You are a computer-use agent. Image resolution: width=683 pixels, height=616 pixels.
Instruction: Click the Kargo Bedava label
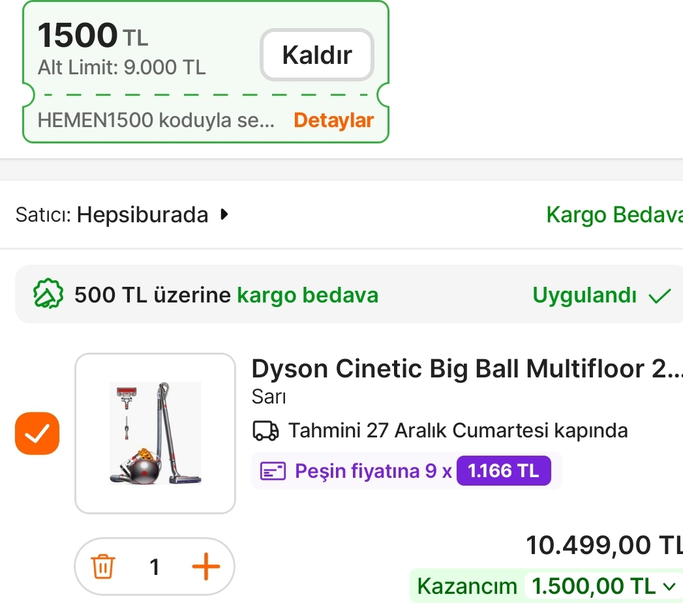[x=613, y=214]
